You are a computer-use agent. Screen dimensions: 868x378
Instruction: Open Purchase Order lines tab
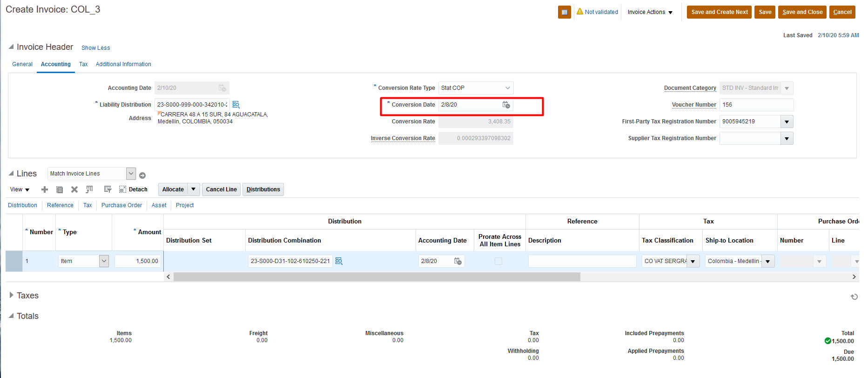point(122,205)
